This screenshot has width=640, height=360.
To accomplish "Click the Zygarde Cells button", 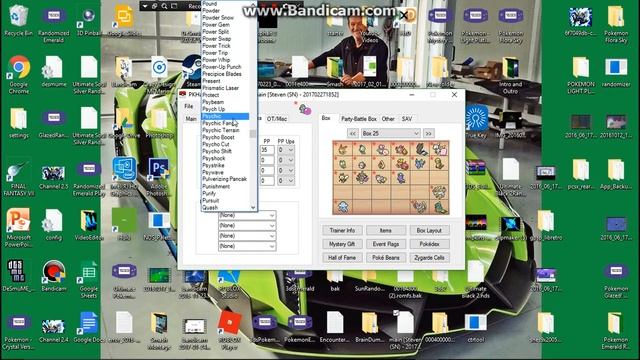I will [429, 258].
